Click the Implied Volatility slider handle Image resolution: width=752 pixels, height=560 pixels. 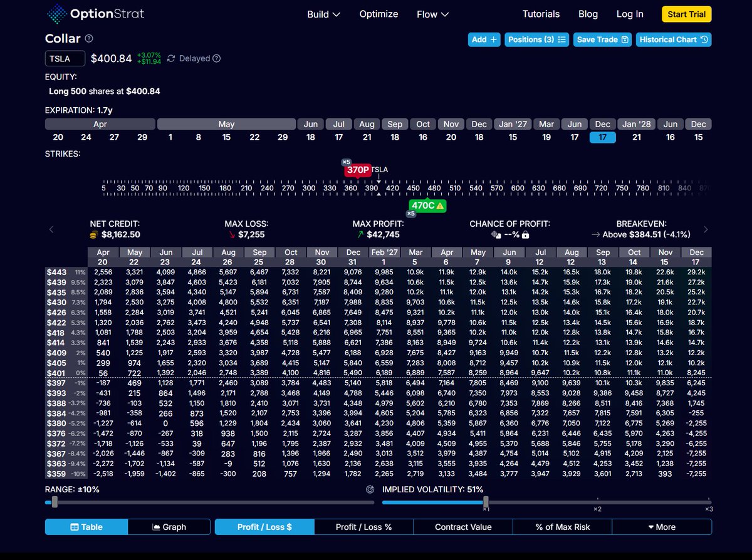(x=486, y=502)
